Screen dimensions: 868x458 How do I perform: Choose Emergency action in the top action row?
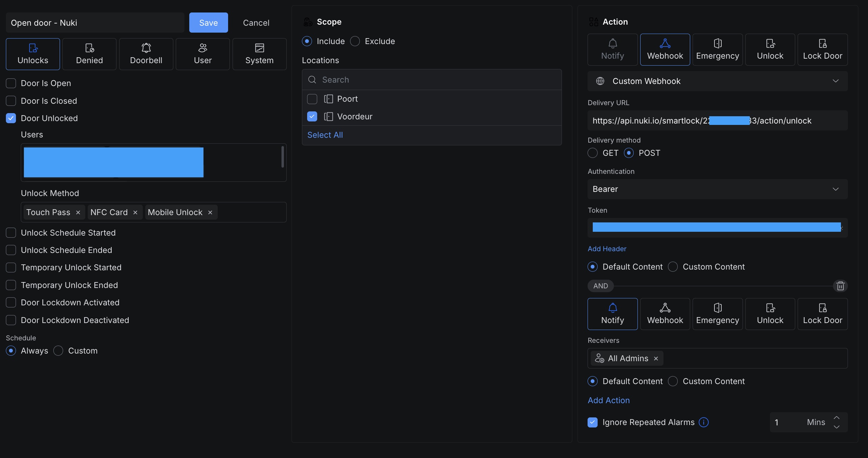pyautogui.click(x=717, y=50)
